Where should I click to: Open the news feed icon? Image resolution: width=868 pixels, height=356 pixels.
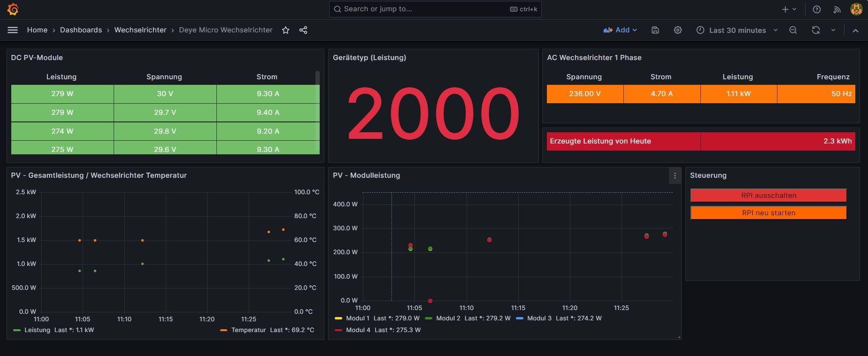click(x=837, y=9)
